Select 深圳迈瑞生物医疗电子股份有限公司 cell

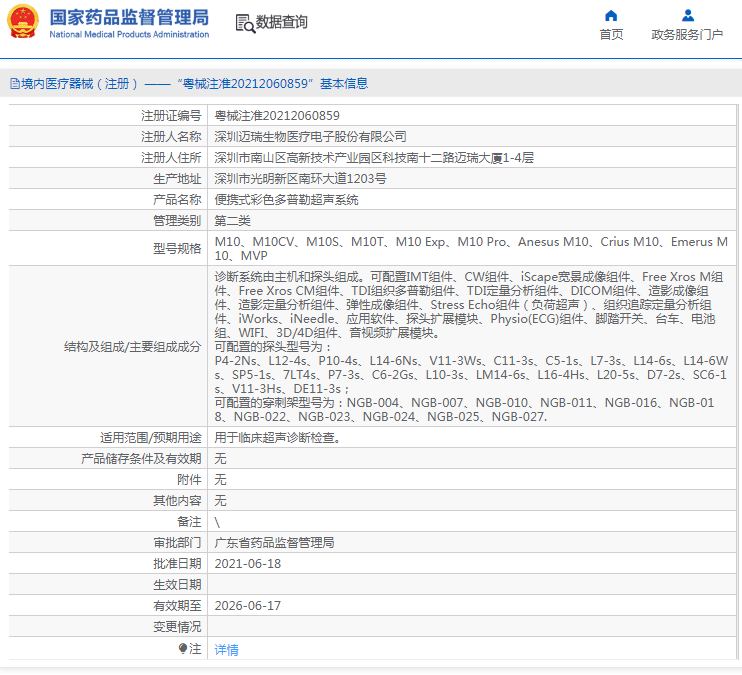point(310,137)
